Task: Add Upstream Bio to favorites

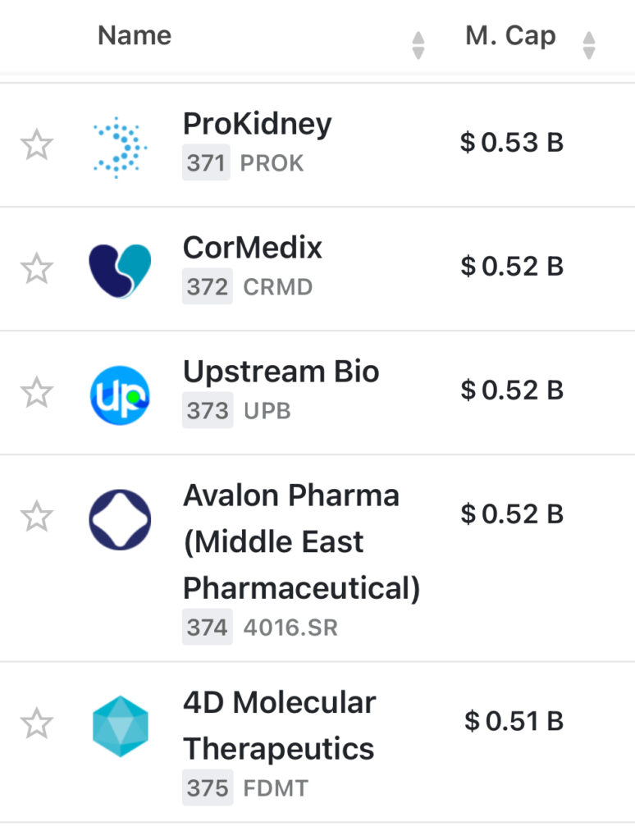Action: click(36, 393)
